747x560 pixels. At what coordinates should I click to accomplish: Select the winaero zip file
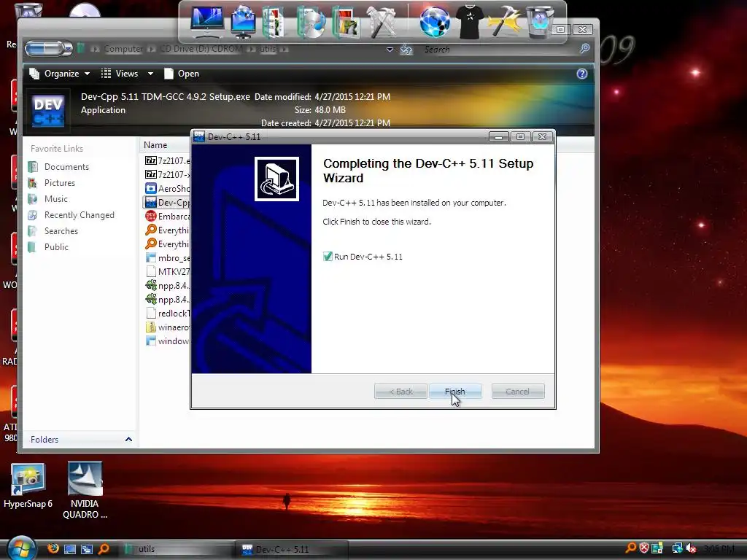[x=167, y=327]
